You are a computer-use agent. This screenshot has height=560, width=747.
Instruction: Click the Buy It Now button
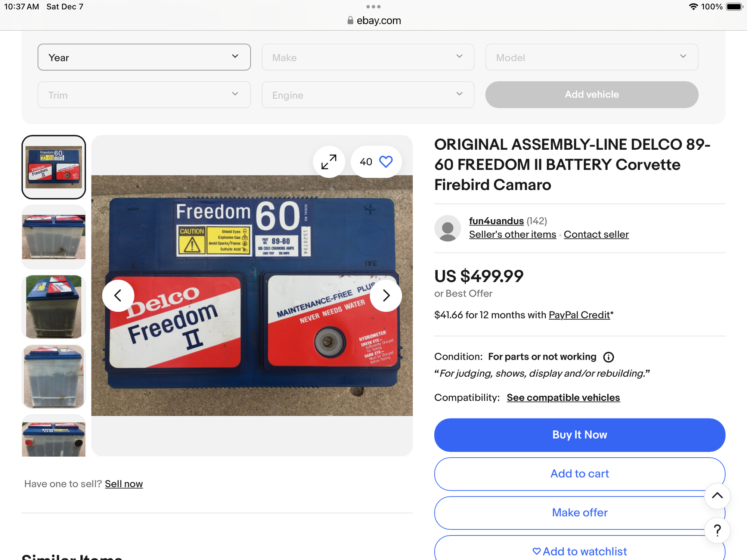click(580, 435)
